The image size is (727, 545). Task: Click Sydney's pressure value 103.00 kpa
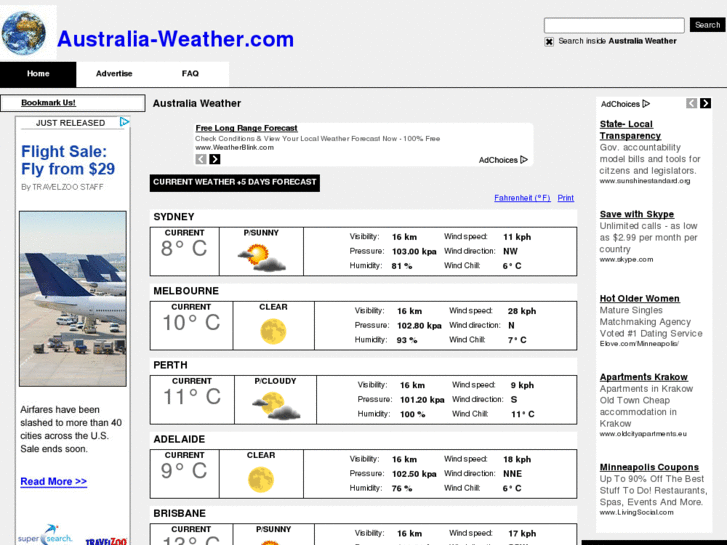[x=414, y=251]
